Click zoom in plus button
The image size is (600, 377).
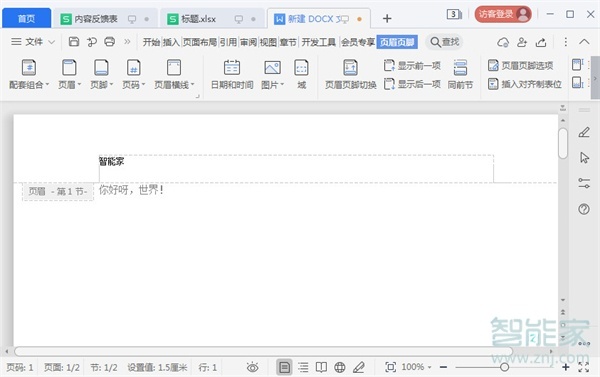tap(566, 367)
